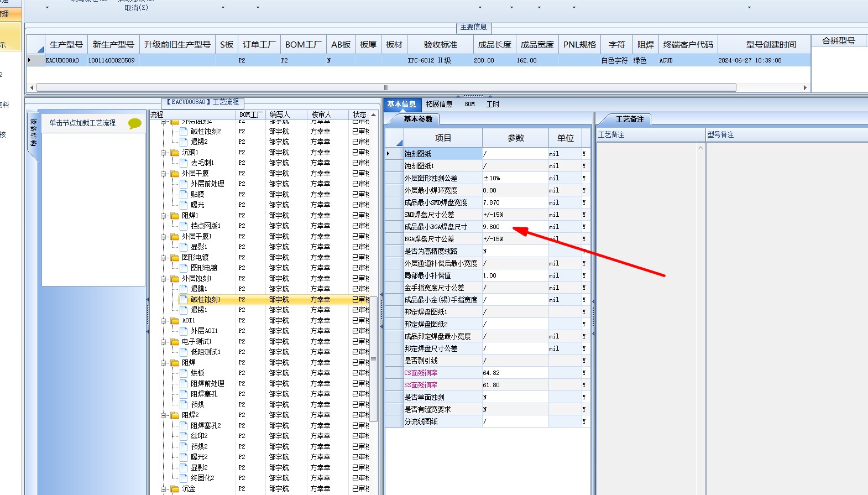Viewport: 868px width, 495px height.
Task: Open the BOM tab
Action: tap(470, 104)
